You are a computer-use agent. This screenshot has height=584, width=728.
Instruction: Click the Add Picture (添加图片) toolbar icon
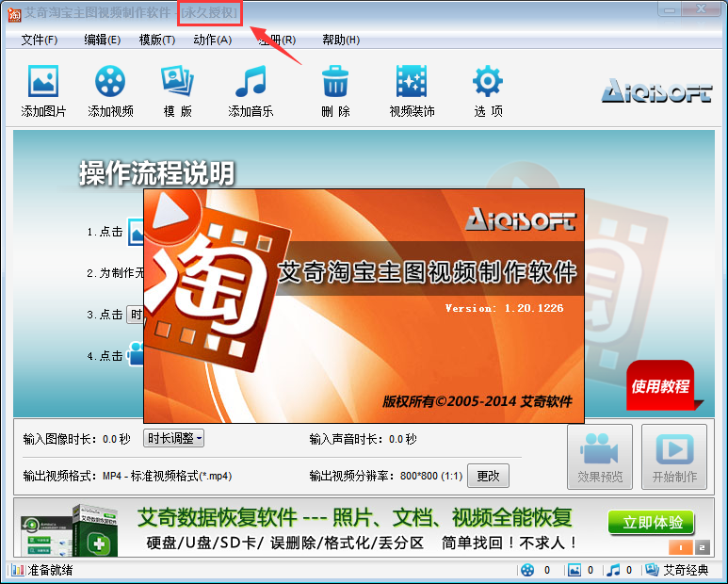click(43, 81)
